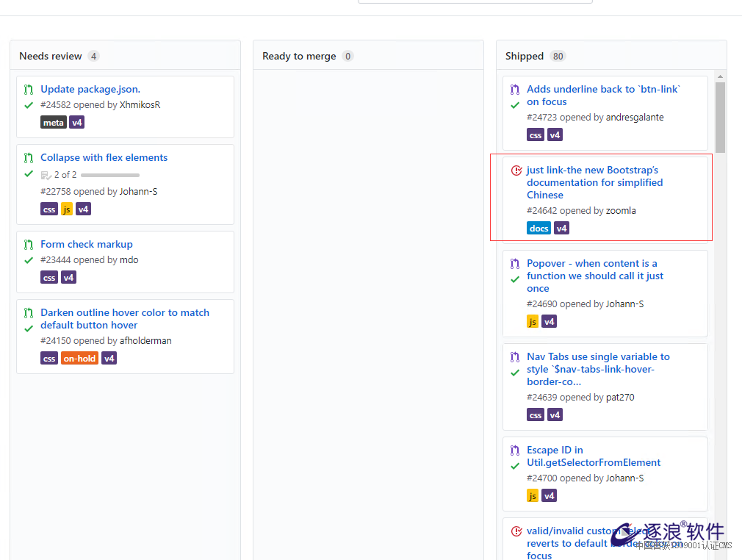Click the Ready to merge column header
The width and height of the screenshot is (742, 560).
point(299,56)
